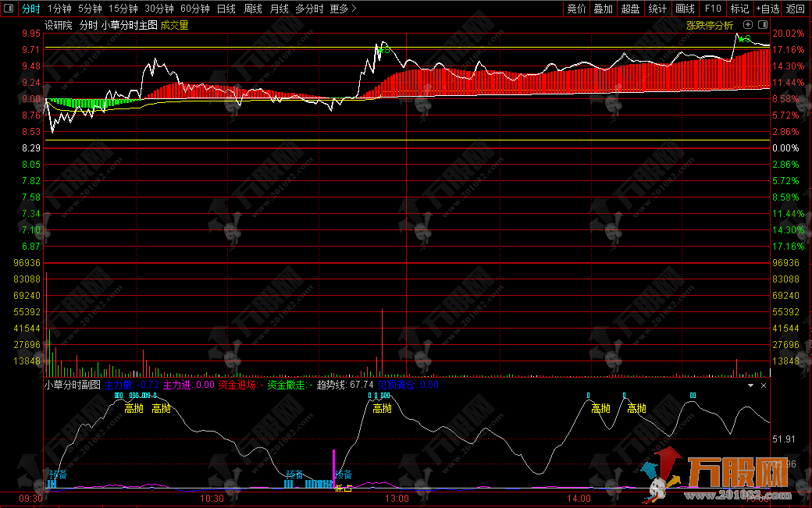
Task: Toggle the 叠加 overlay option
Action: click(x=603, y=9)
